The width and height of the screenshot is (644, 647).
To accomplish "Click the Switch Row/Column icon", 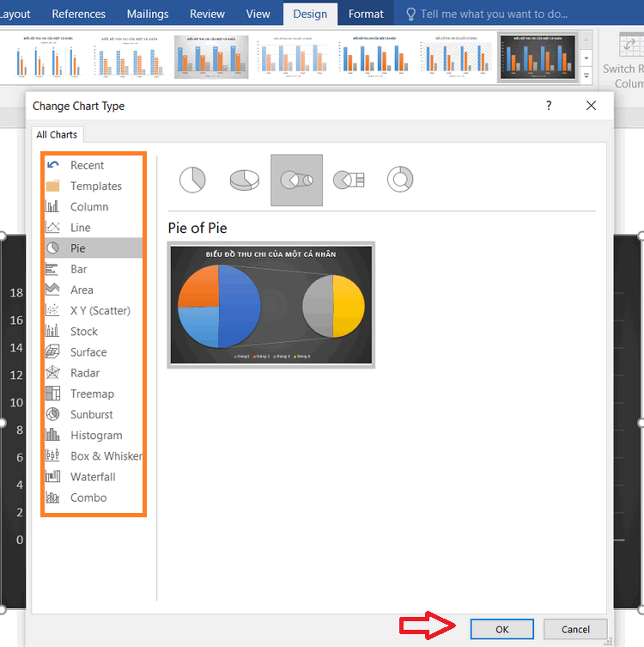I will tap(631, 45).
